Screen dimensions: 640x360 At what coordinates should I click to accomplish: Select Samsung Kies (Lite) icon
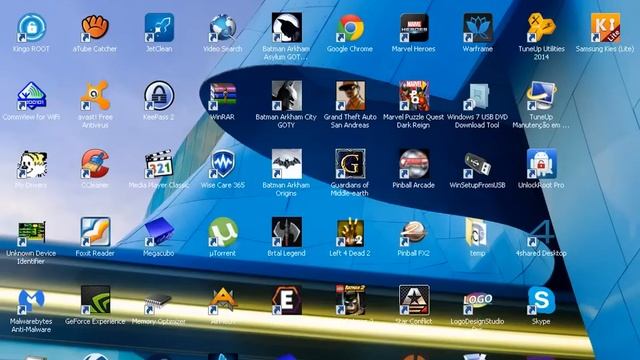coord(605,28)
